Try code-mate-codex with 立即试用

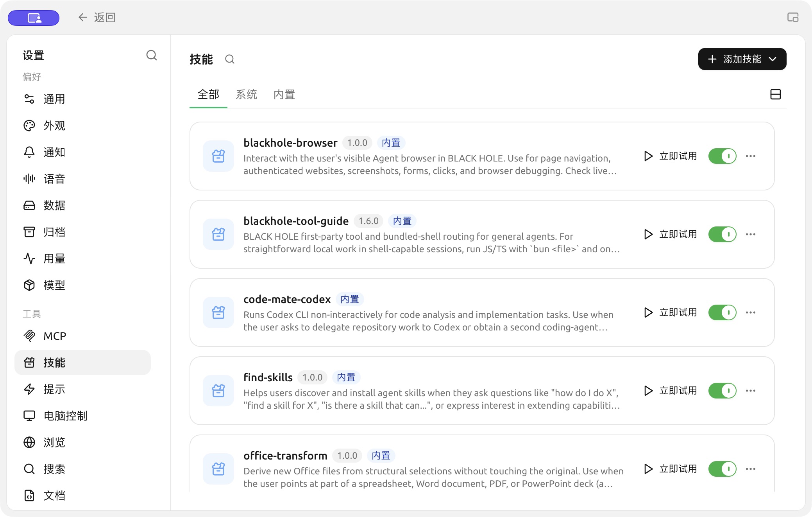click(x=671, y=312)
